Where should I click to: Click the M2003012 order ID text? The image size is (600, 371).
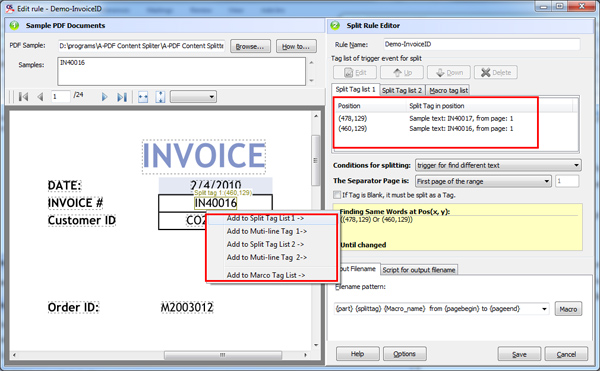click(x=187, y=307)
